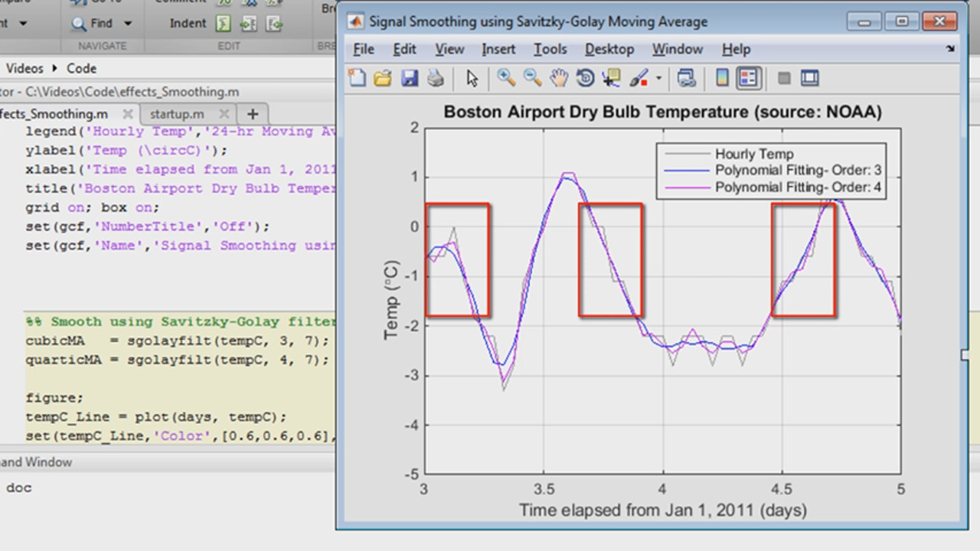This screenshot has height=551, width=980.
Task: Select the Zoom In magnifier tool
Action: tap(505, 78)
